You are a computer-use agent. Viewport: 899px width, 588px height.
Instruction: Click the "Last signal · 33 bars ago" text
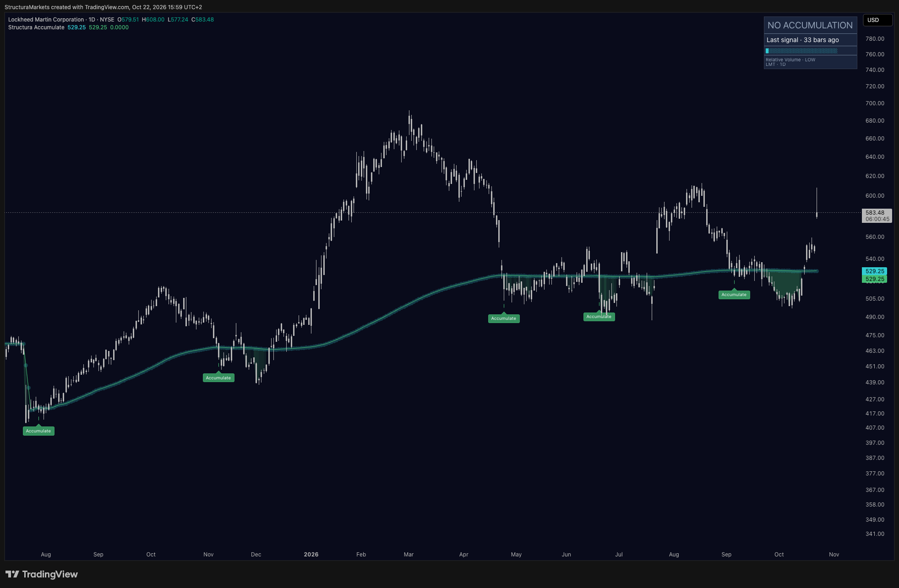click(x=803, y=40)
